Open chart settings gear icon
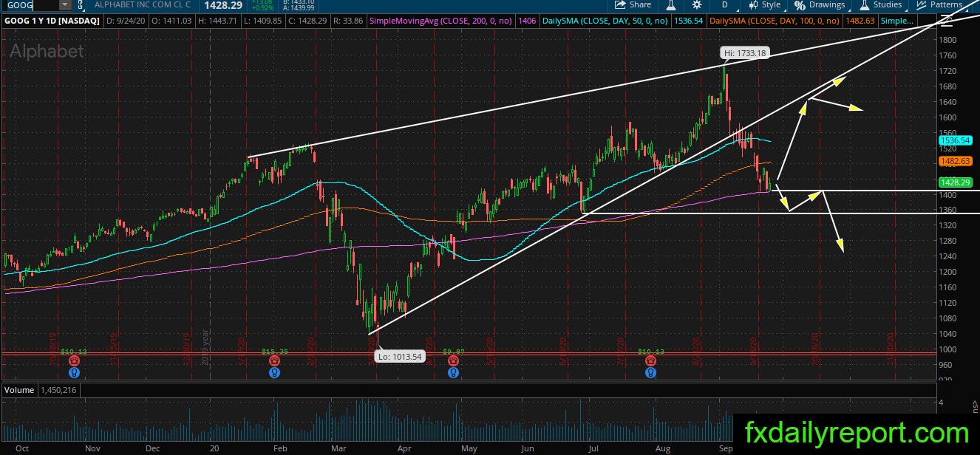Screen dimensions: 980x455 [x=696, y=4]
